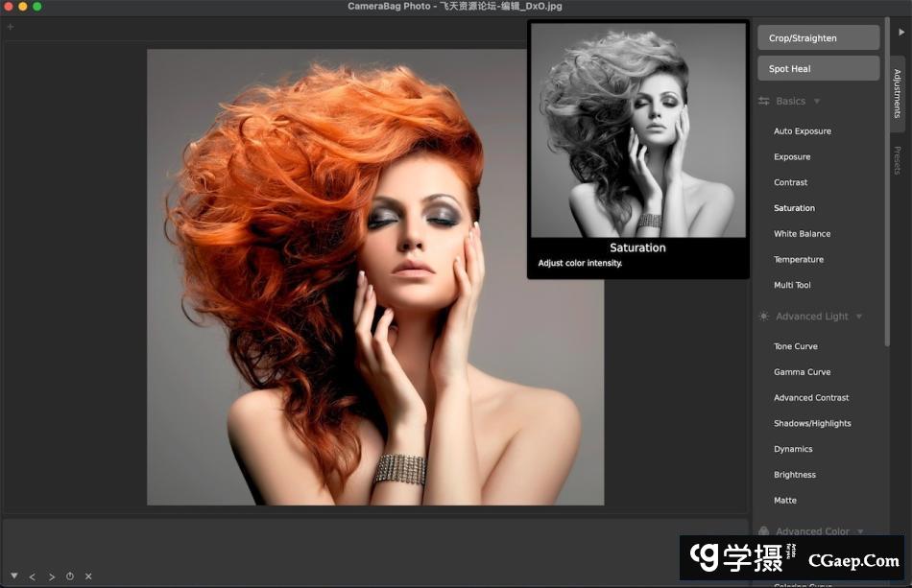Toggle the power icon in bottom tray

point(70,576)
